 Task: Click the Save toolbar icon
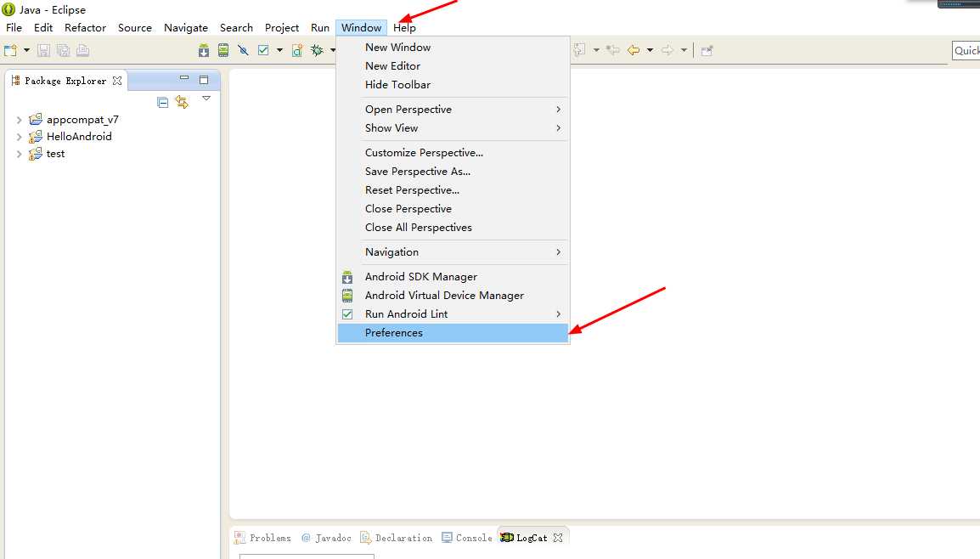(x=43, y=51)
